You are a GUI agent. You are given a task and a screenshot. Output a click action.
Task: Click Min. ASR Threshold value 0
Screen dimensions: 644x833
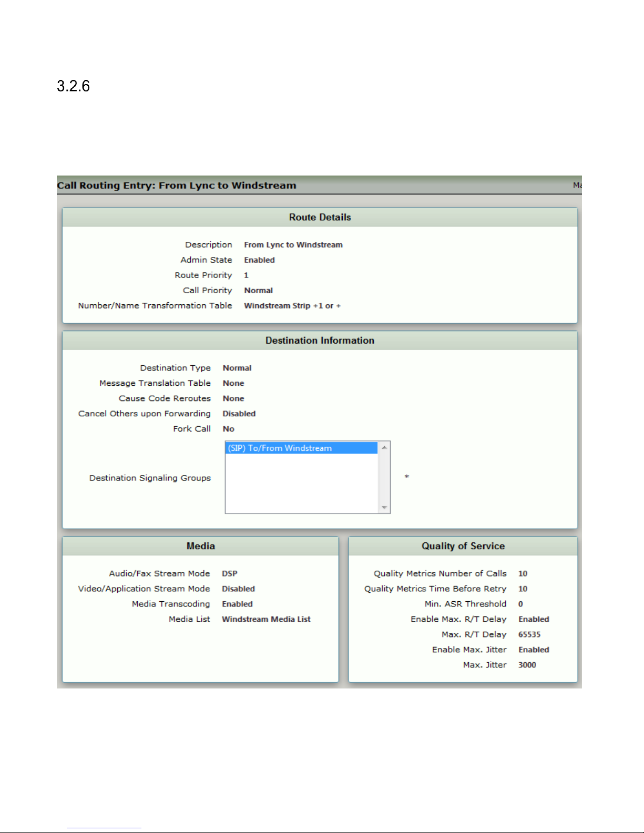point(520,604)
